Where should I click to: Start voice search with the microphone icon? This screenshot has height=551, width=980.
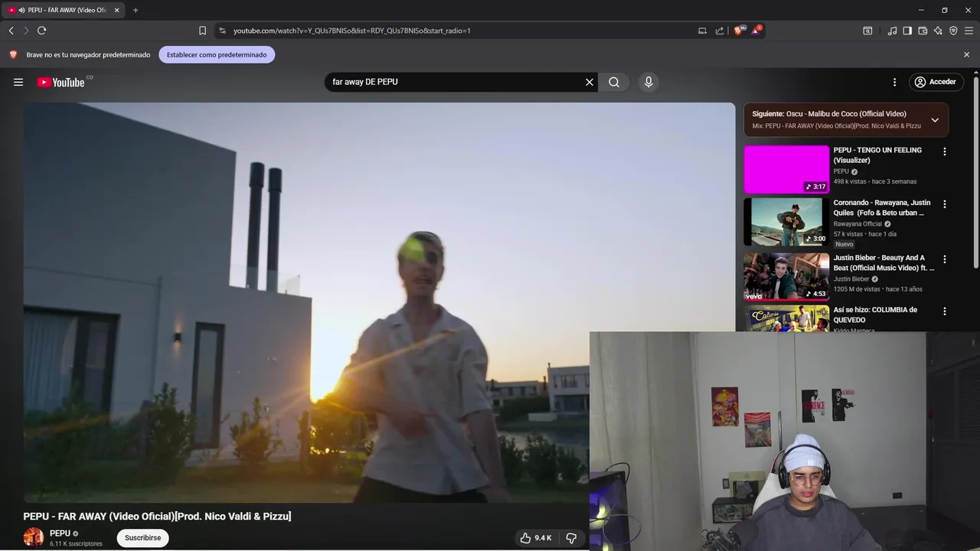tap(648, 82)
